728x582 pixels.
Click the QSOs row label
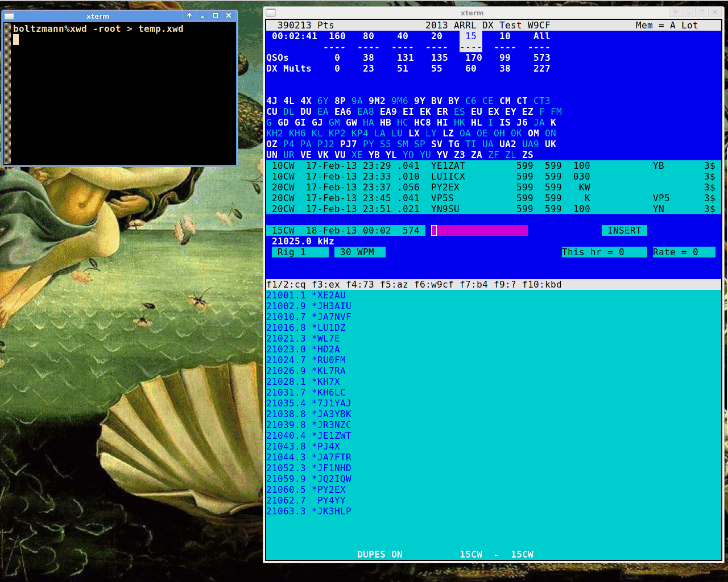(x=278, y=58)
